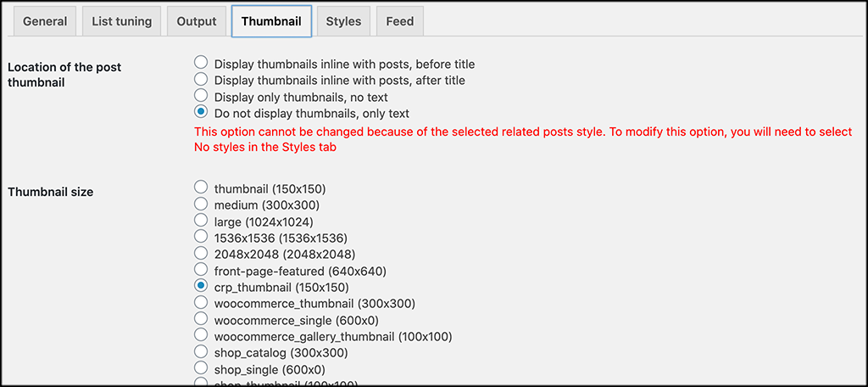Screen dimensions: 868x387
Task: Select Do not display thumbnails, only text
Action: pos(201,112)
